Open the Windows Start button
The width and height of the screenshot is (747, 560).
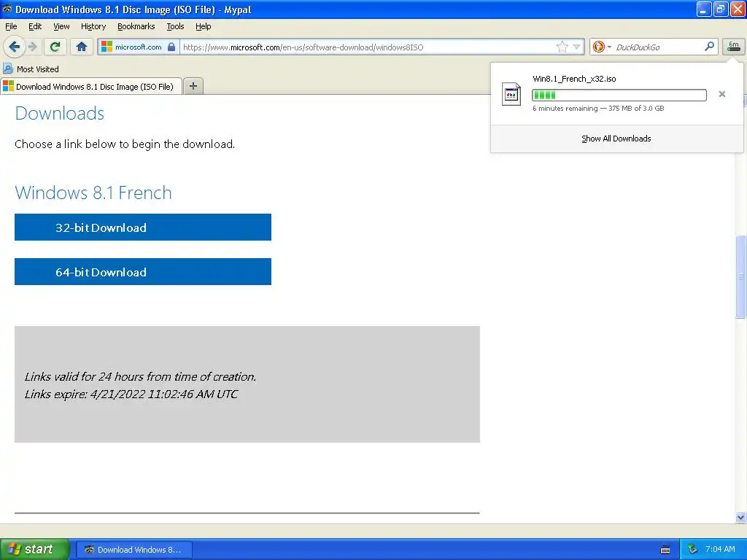34,549
